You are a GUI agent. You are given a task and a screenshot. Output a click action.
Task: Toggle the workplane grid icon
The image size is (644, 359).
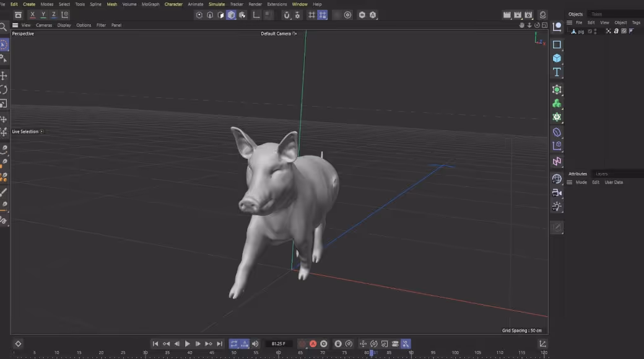[x=311, y=16]
